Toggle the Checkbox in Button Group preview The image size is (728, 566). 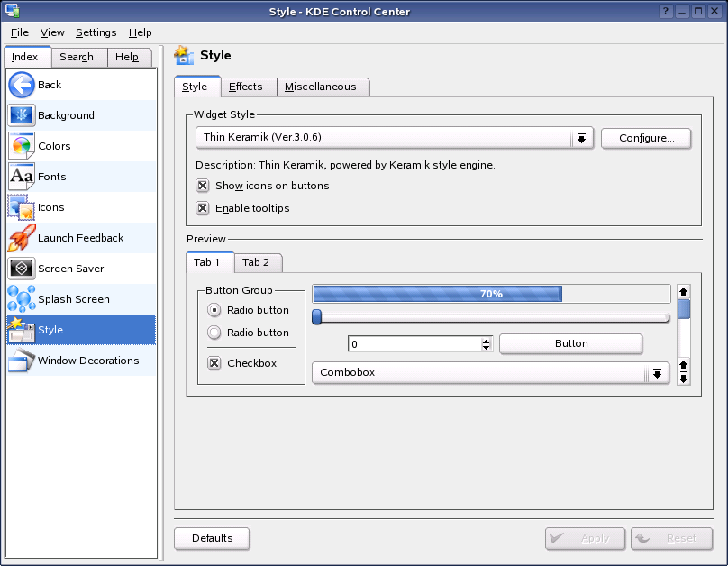[213, 362]
